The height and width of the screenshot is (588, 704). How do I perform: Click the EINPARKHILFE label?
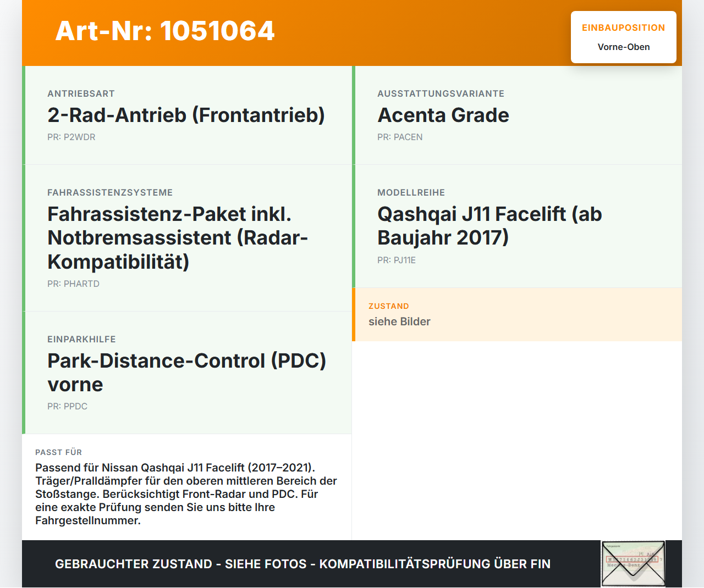(81, 339)
